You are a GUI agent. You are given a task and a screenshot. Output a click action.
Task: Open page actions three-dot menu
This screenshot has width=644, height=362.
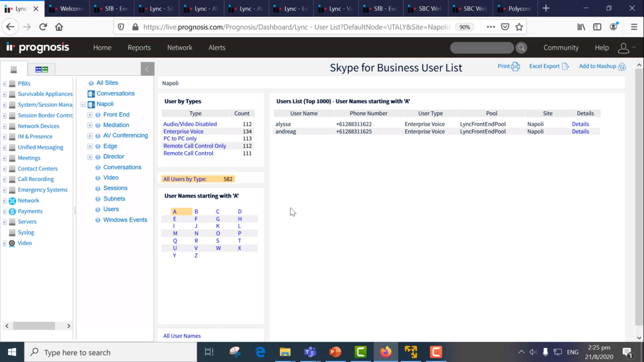(x=491, y=27)
